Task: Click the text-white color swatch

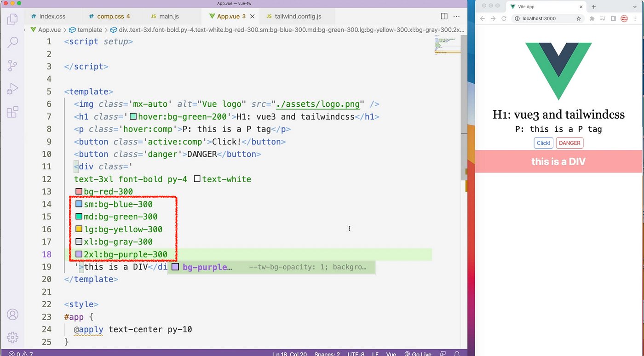Action: [197, 179]
